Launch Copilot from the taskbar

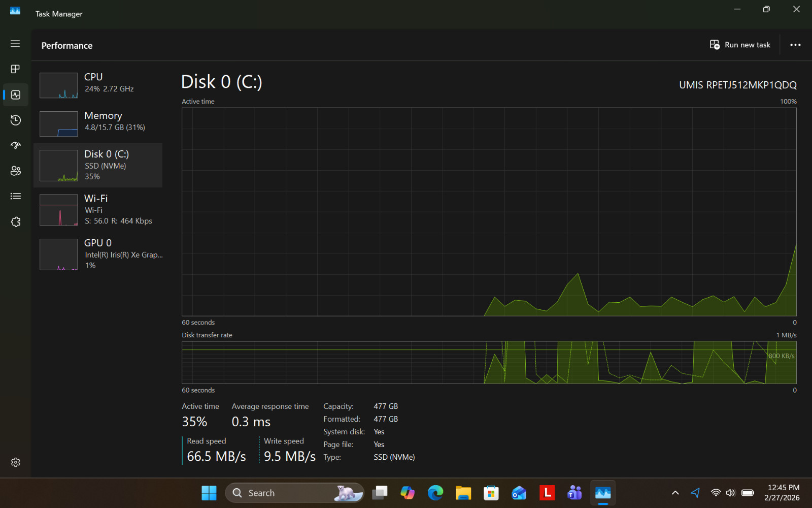pyautogui.click(x=408, y=493)
